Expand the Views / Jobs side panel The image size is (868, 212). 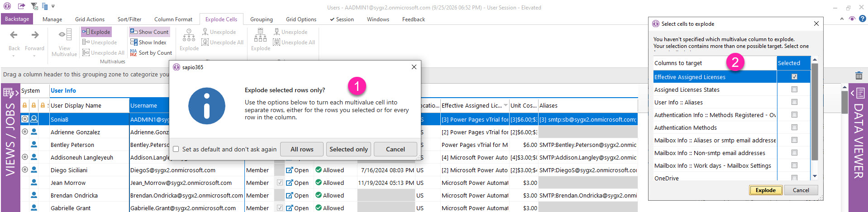tap(10, 93)
